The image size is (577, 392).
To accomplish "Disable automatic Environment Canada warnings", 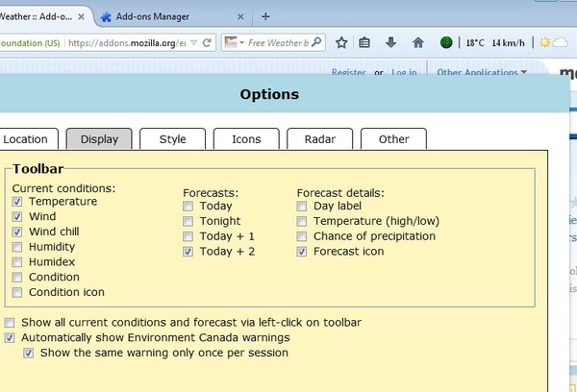I will click(x=10, y=337).
